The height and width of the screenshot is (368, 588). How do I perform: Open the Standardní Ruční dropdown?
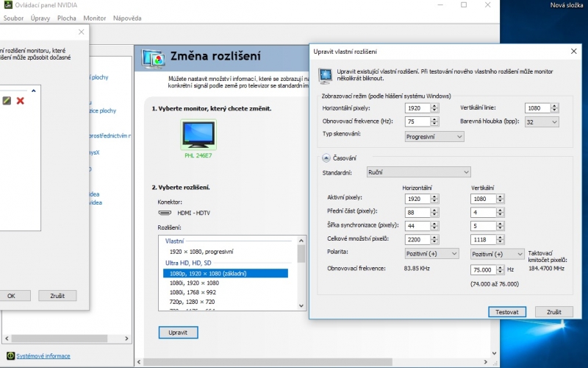click(x=418, y=172)
